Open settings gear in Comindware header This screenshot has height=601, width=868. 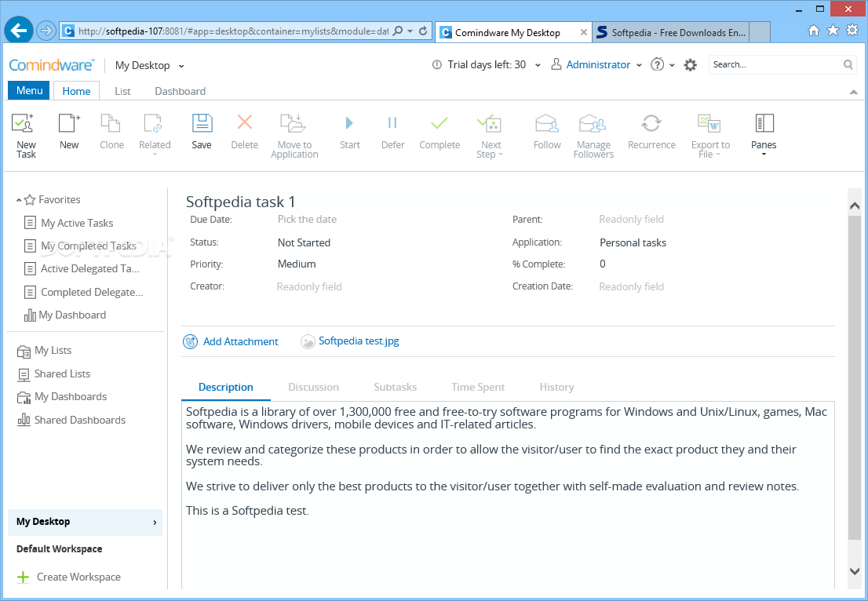point(691,65)
